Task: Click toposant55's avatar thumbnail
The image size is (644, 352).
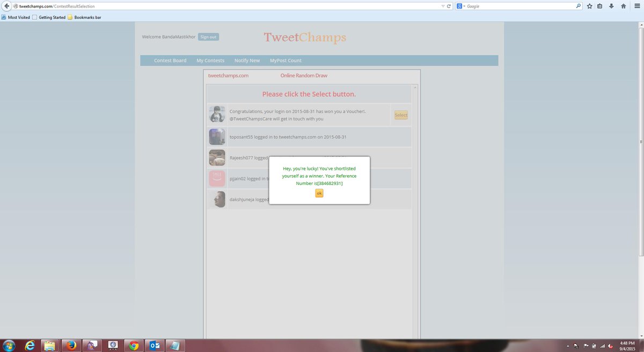Action: point(217,137)
